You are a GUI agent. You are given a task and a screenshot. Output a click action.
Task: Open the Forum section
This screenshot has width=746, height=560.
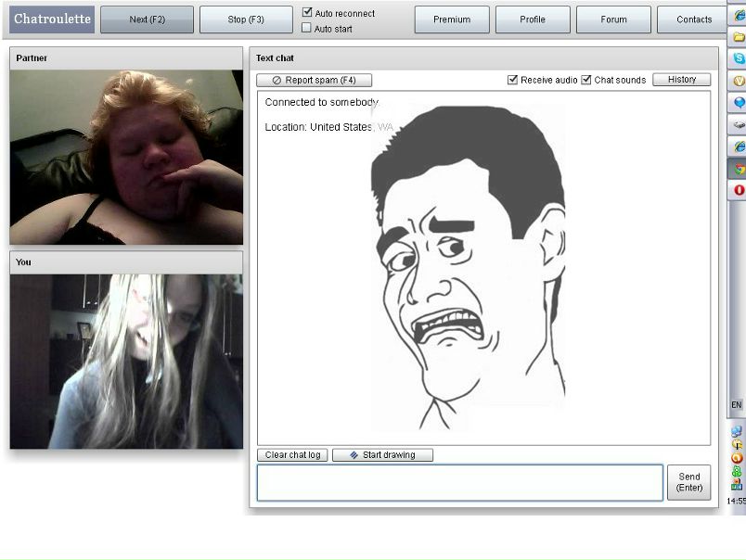(x=613, y=19)
